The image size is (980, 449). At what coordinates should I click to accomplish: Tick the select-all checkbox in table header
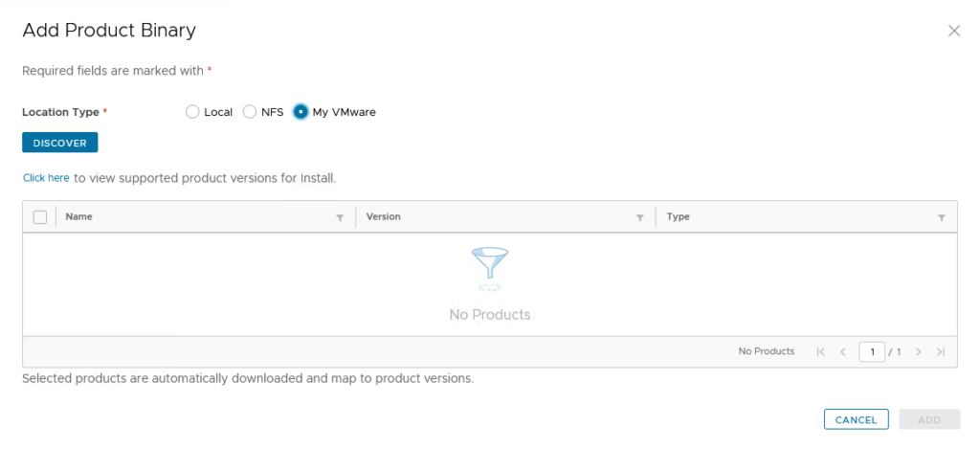point(40,217)
